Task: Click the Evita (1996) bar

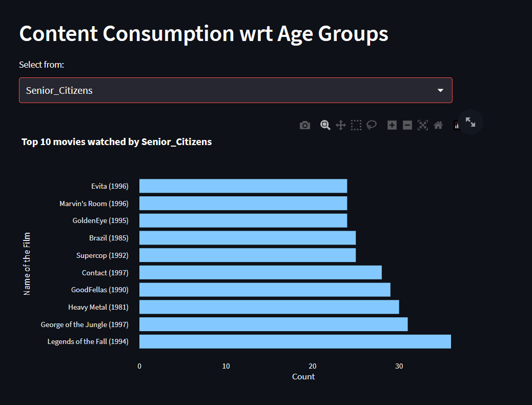Action: point(243,186)
